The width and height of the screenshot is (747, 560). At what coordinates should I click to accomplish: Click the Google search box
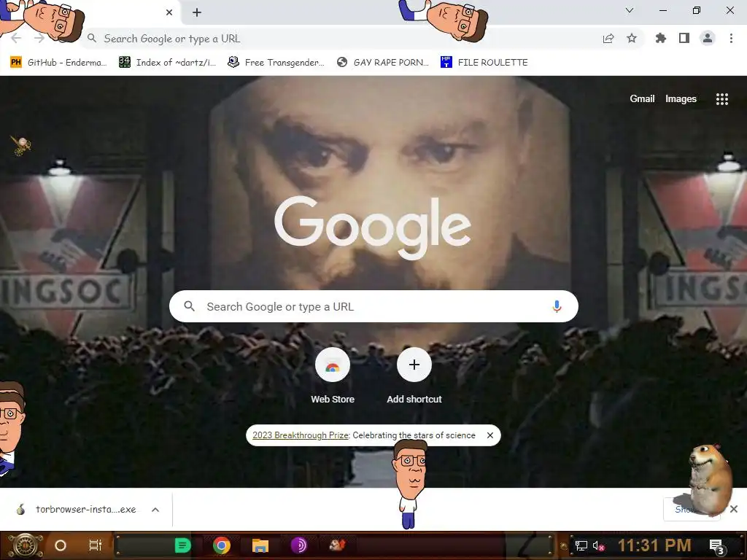pos(373,306)
